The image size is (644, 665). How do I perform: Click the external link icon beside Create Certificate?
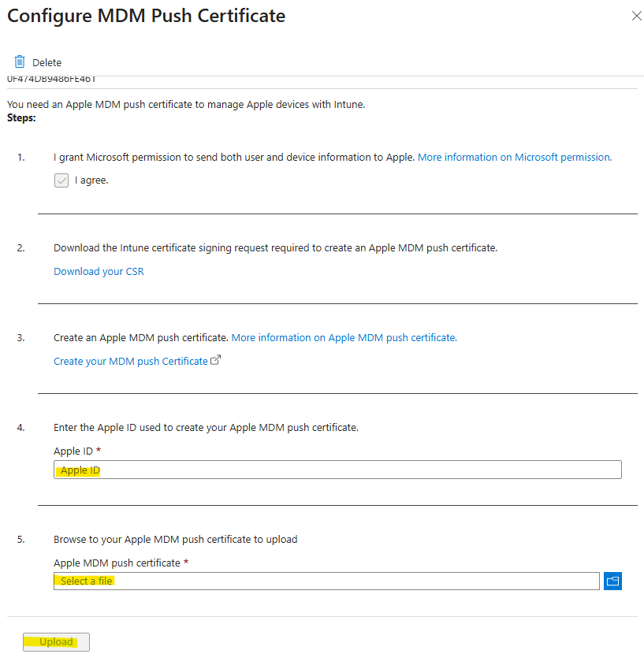click(x=215, y=360)
